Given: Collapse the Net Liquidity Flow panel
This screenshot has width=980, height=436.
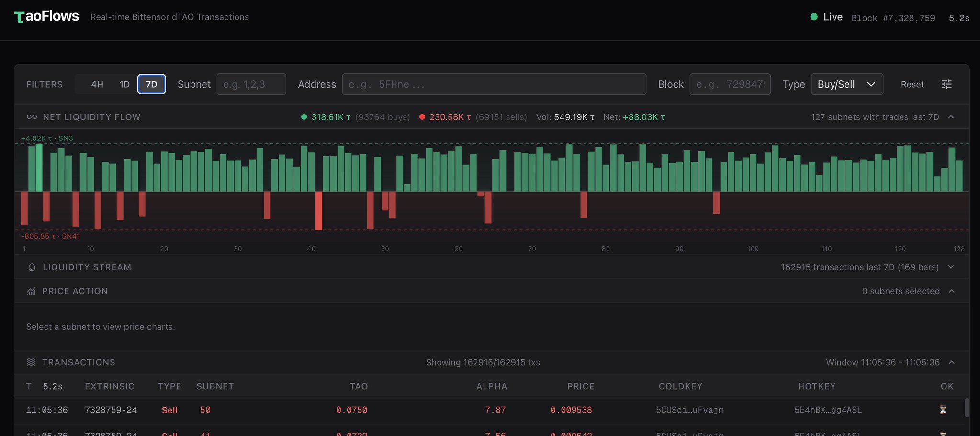Looking at the screenshot, I should click(x=951, y=117).
